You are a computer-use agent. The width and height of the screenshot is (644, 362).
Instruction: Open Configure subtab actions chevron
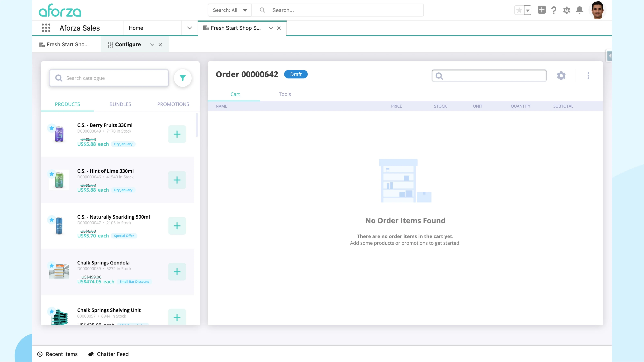pyautogui.click(x=152, y=44)
